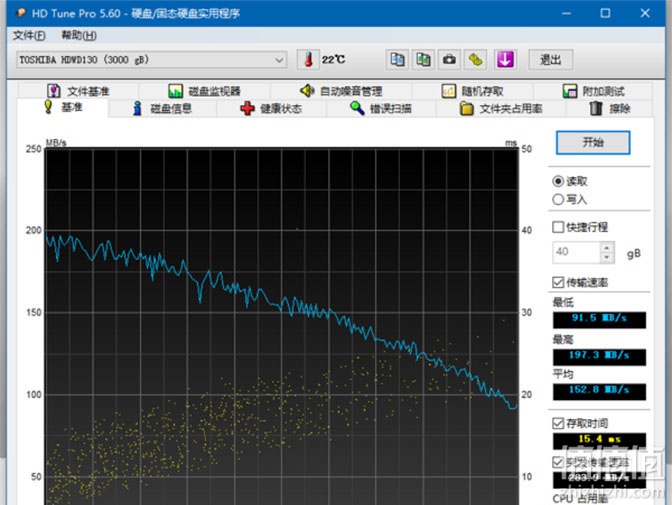The height and width of the screenshot is (505, 672).
Task: Click the red cross 健康状态 icon
Action: [247, 108]
